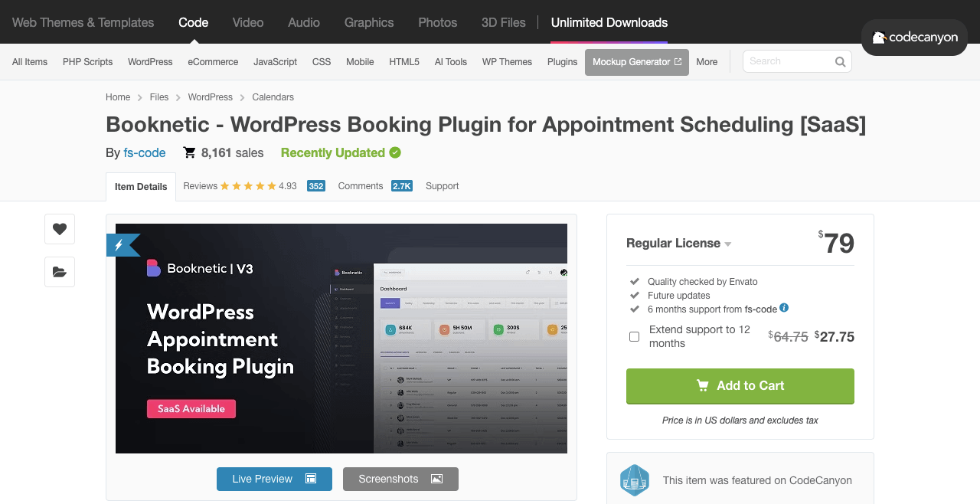
Task: Open Plugins category
Action: coord(562,62)
